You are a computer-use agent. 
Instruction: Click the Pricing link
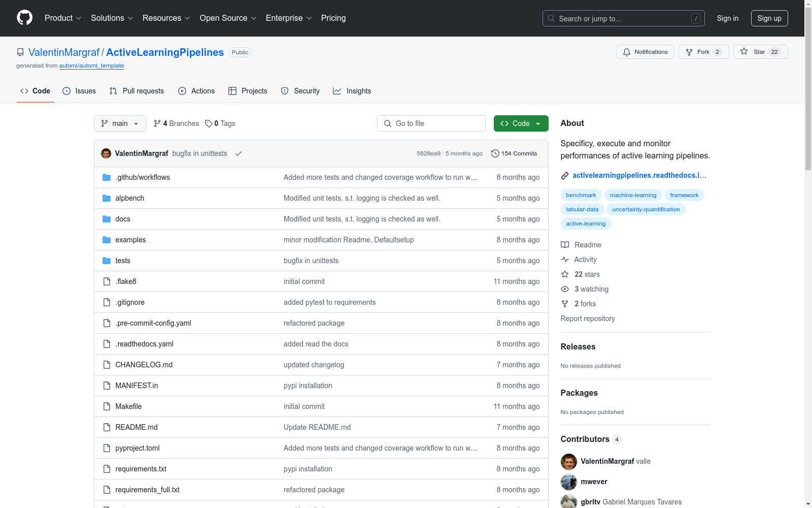click(x=333, y=18)
